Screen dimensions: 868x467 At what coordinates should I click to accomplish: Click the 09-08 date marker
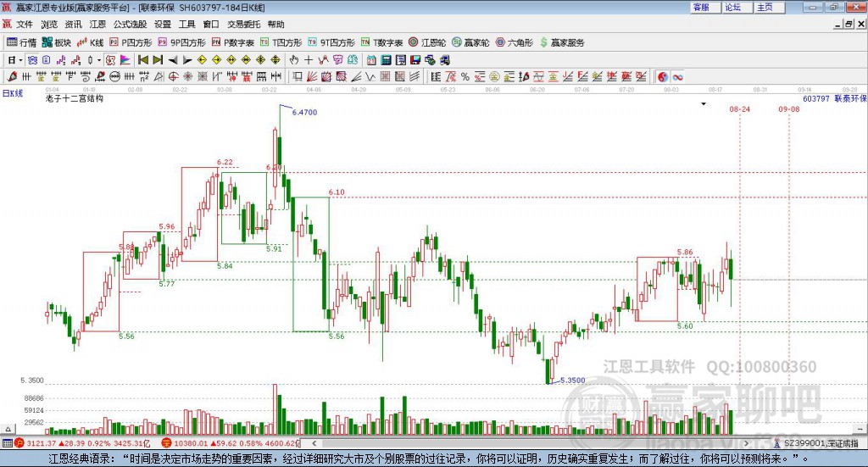coord(789,109)
